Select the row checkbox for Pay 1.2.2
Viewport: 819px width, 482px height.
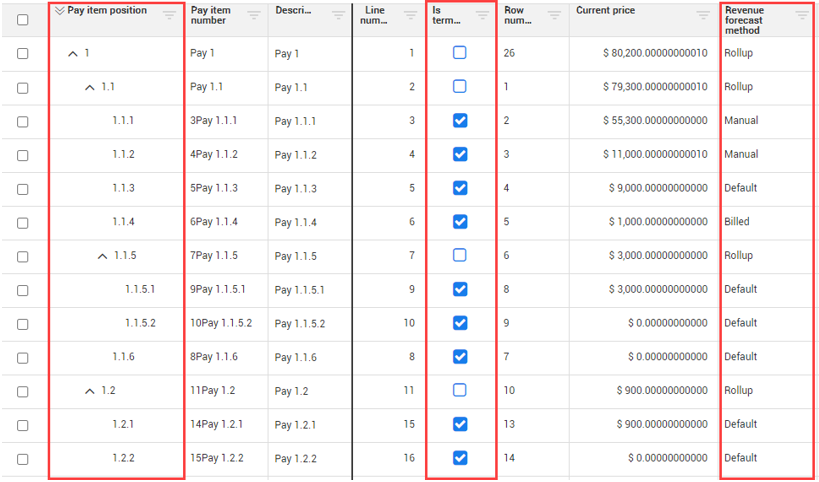click(22, 459)
